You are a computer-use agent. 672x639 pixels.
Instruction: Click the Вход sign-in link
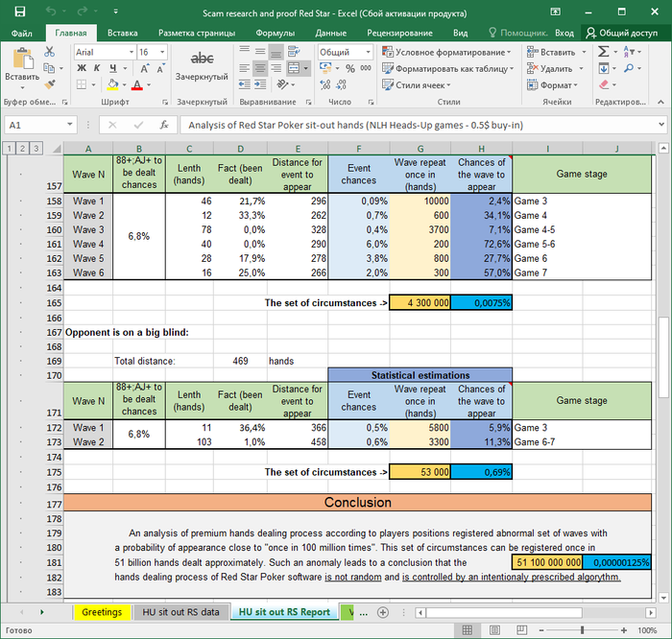tap(564, 33)
